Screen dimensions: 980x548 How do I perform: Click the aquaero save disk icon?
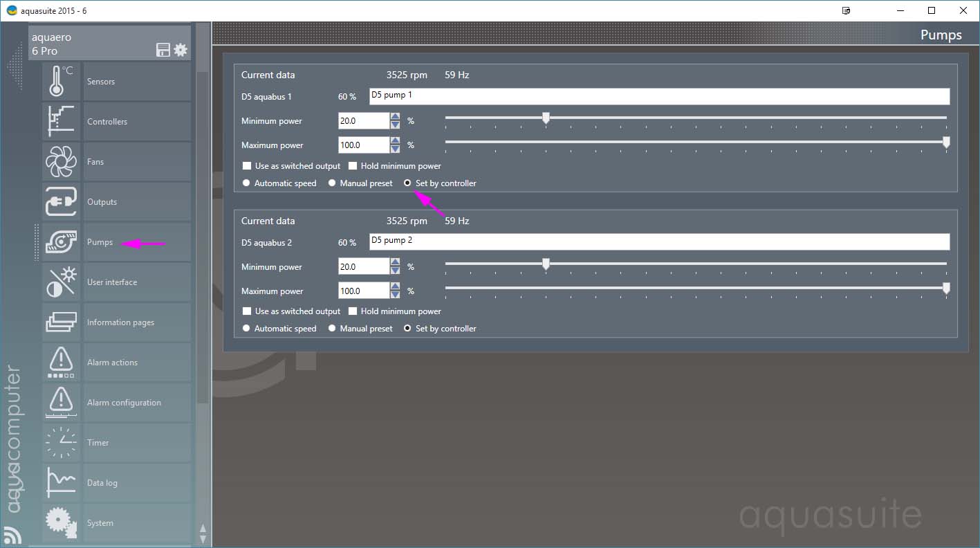point(163,50)
